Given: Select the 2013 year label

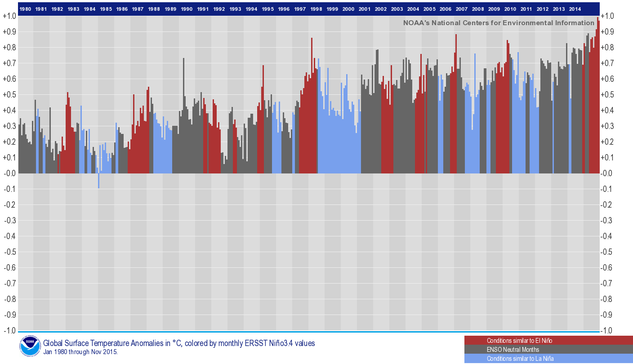Looking at the screenshot, I should [559, 9].
